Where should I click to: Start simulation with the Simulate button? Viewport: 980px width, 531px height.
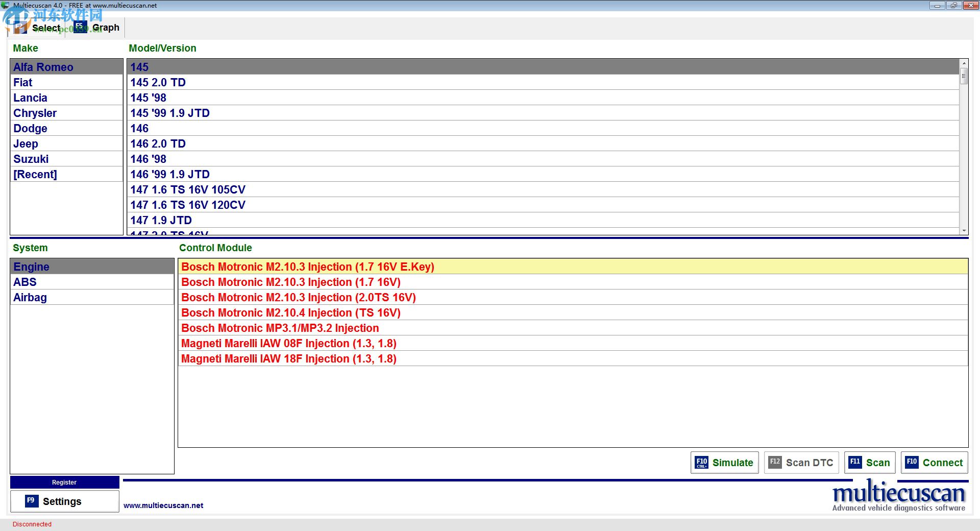pyautogui.click(x=724, y=463)
